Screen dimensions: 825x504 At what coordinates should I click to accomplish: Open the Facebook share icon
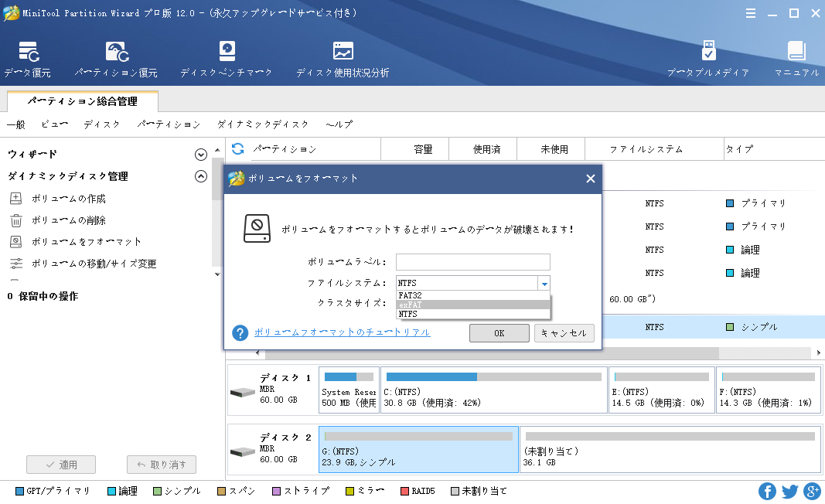coord(767,492)
